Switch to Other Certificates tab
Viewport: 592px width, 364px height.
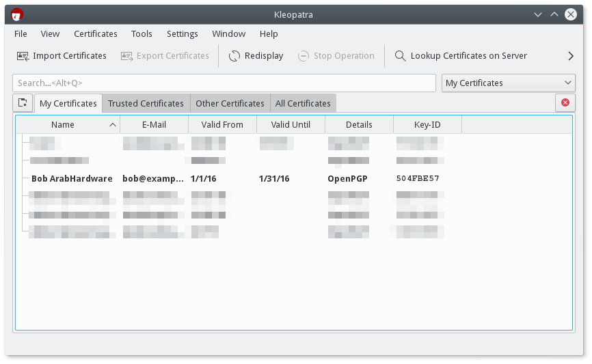[x=230, y=103]
